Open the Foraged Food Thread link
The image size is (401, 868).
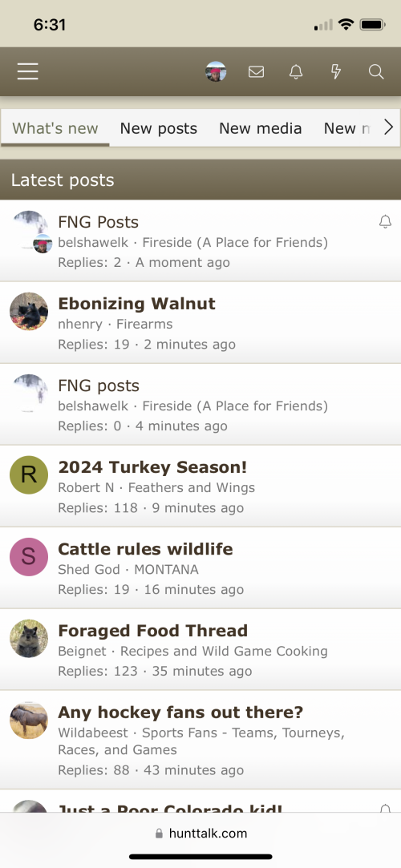152,630
